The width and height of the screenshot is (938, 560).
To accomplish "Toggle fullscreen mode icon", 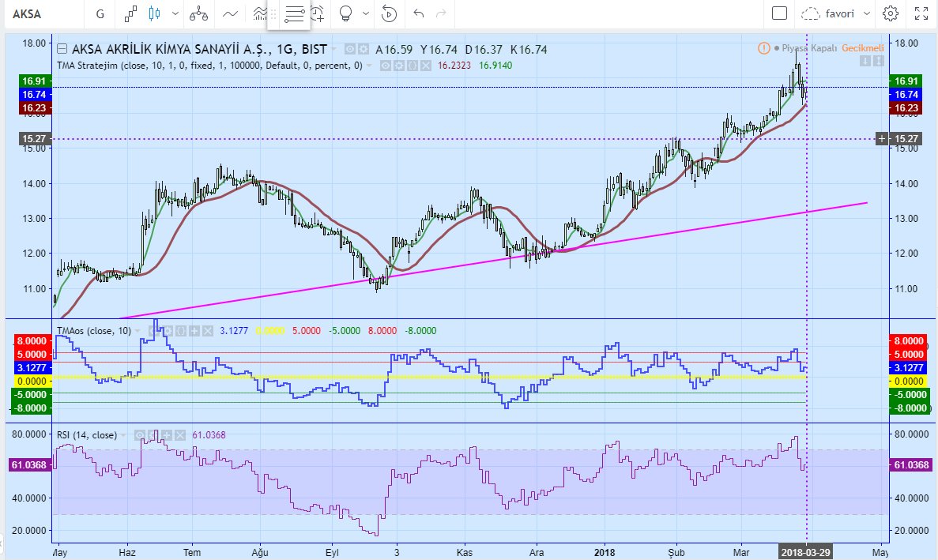I will click(921, 13).
